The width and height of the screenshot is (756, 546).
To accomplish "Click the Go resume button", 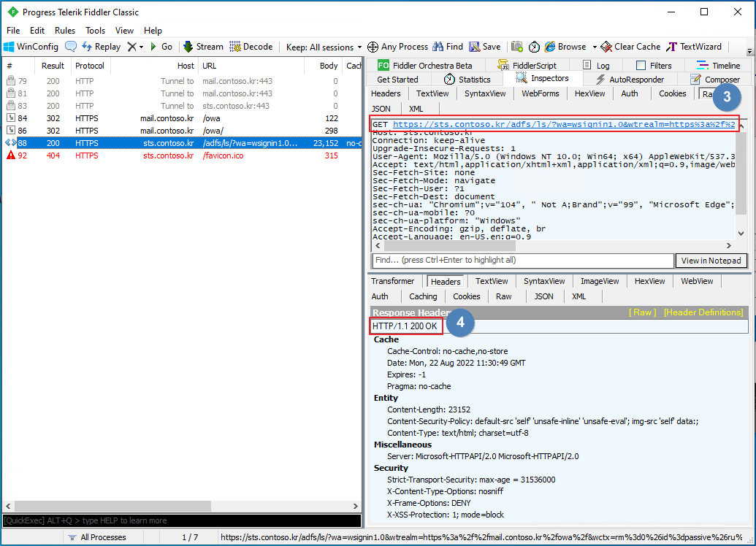I will 161,47.
